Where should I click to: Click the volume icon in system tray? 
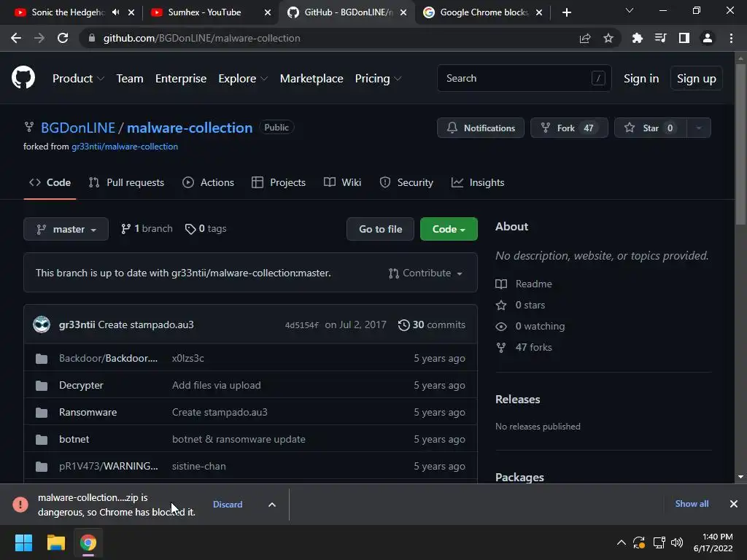(x=676, y=542)
